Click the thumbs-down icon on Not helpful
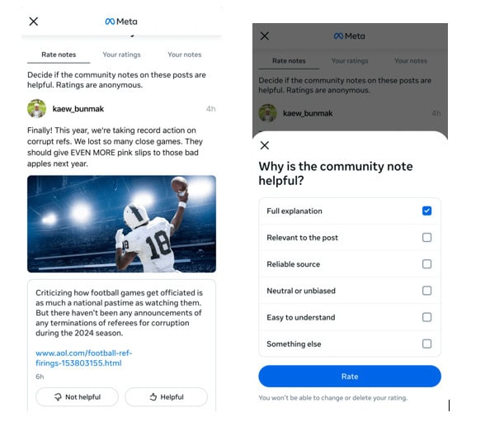This screenshot has width=504, height=422. pos(57,397)
